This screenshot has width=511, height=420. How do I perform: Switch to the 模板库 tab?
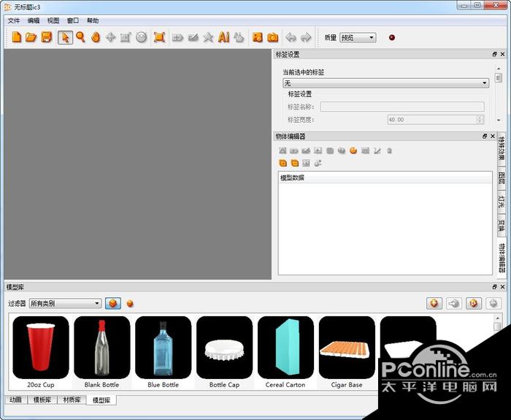[x=42, y=400]
